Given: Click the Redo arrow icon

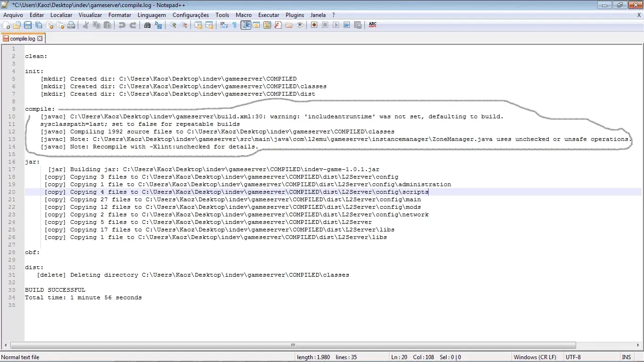Looking at the screenshot, I should point(133,25).
